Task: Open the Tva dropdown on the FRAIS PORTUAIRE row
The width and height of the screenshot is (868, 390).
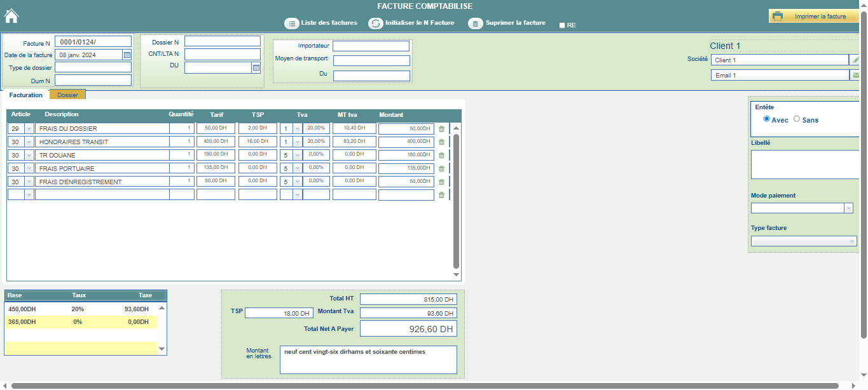Action: tap(297, 168)
